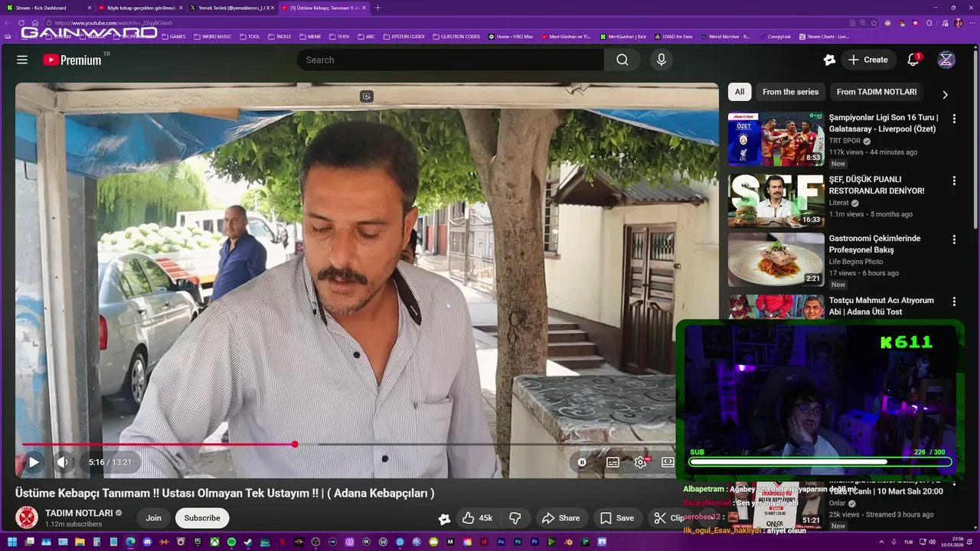
Task: Open Steam from the taskbar
Action: (248, 542)
